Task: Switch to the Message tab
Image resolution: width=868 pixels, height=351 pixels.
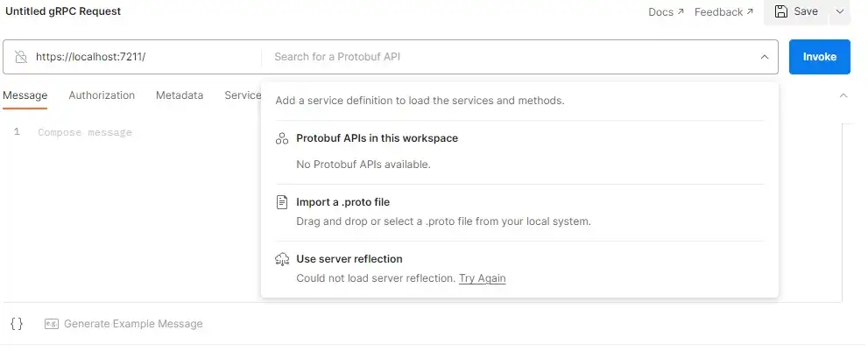Action: point(25,95)
